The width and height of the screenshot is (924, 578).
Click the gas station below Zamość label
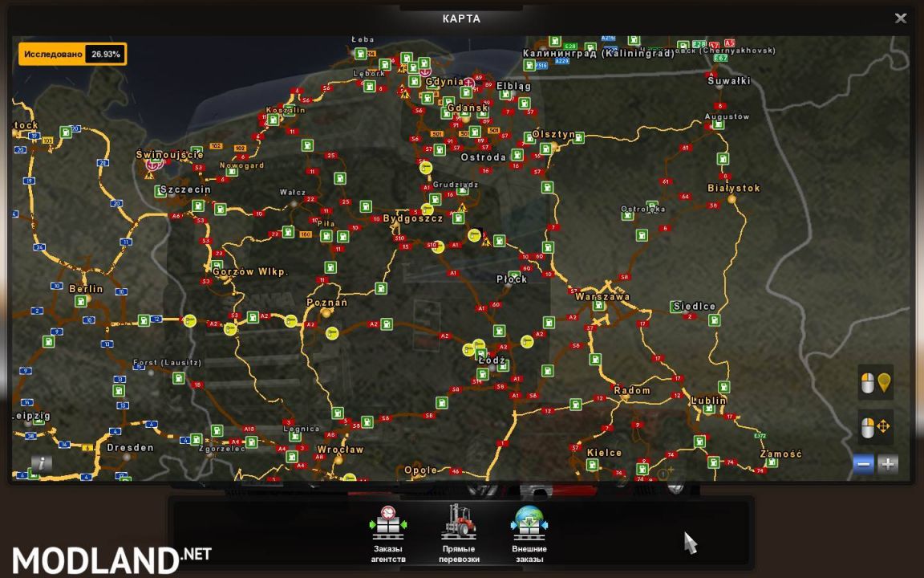771,462
